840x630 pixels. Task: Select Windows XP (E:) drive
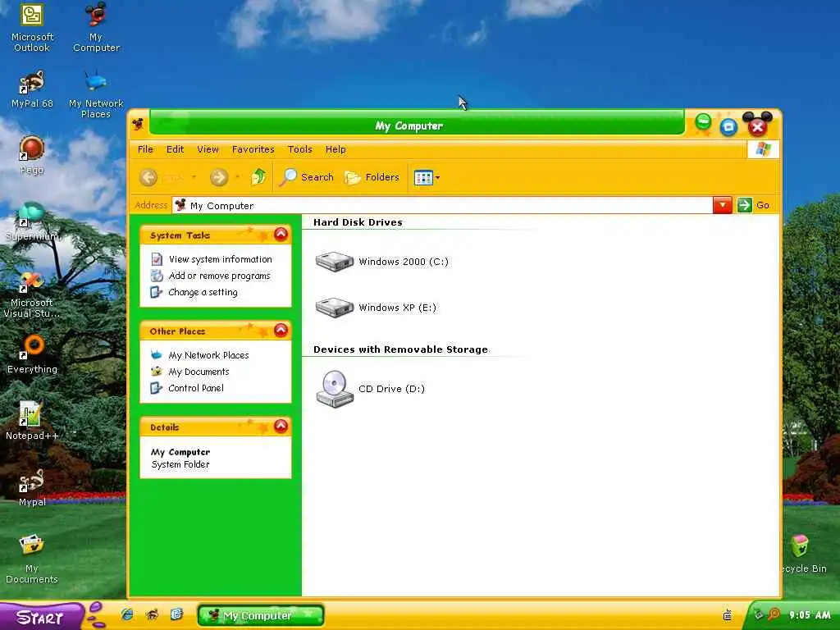(x=376, y=308)
